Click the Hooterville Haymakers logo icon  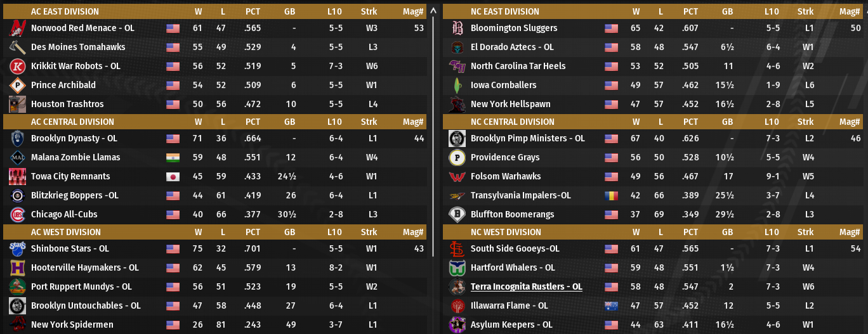point(17,267)
